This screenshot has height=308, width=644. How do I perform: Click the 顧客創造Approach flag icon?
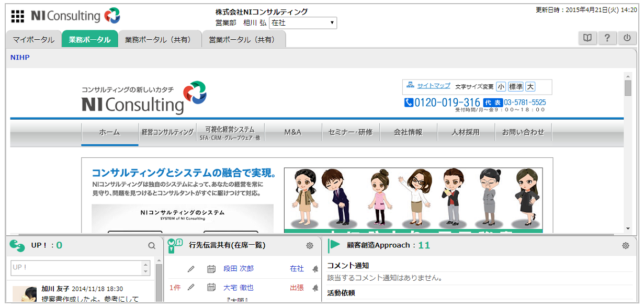[x=333, y=245]
